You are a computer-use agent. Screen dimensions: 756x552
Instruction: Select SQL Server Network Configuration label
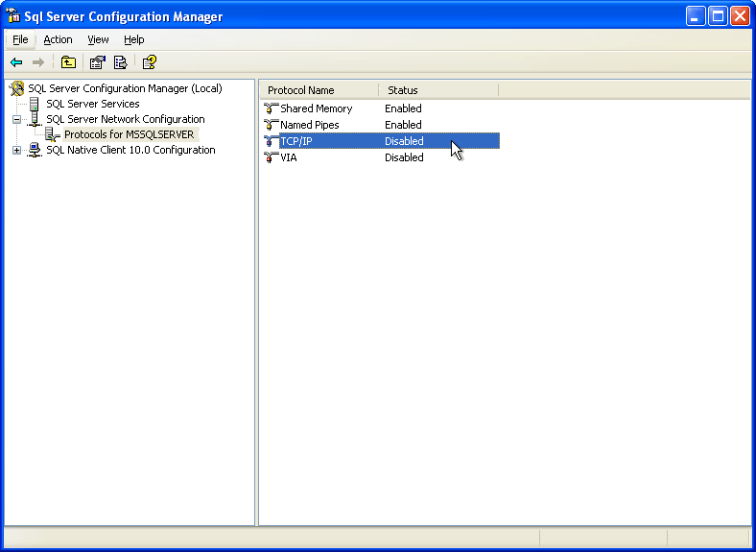pos(126,119)
